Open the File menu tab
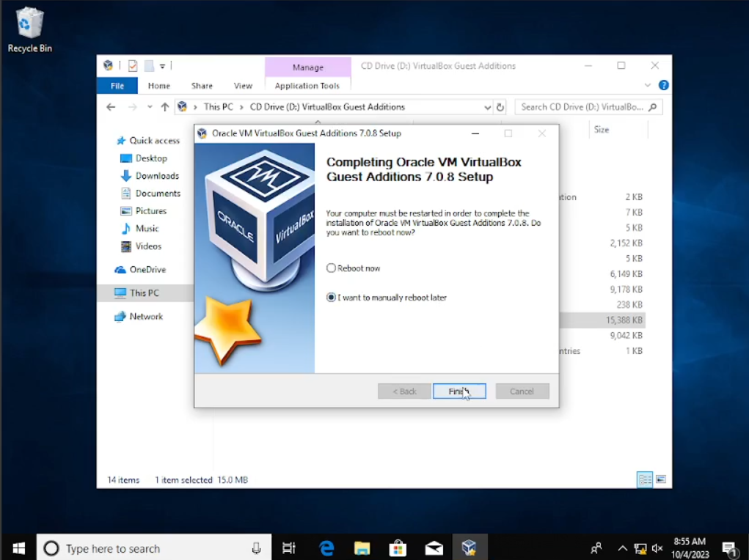749x560 pixels. pyautogui.click(x=117, y=86)
